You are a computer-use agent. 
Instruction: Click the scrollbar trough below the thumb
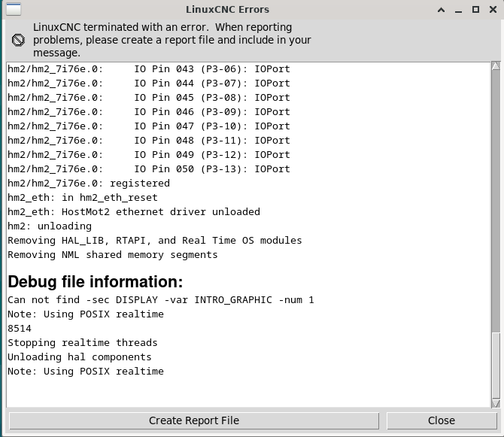pos(496,366)
